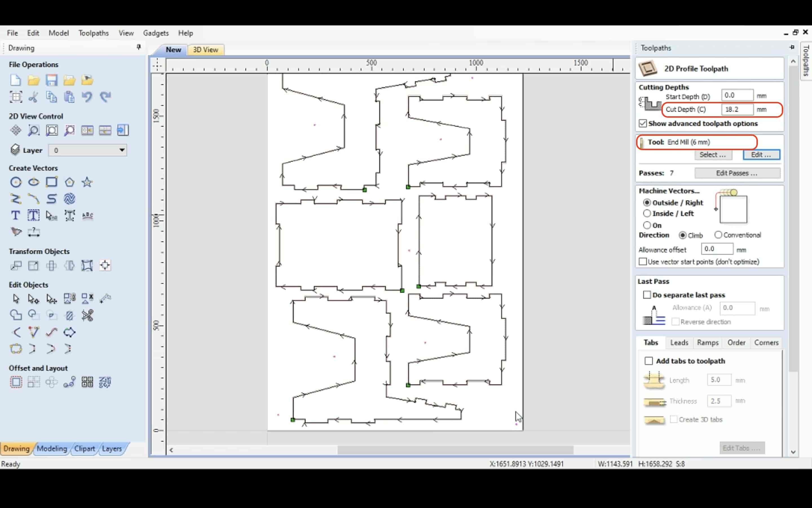Switch to Clipart panel tab
The width and height of the screenshot is (812, 508).
85,448
